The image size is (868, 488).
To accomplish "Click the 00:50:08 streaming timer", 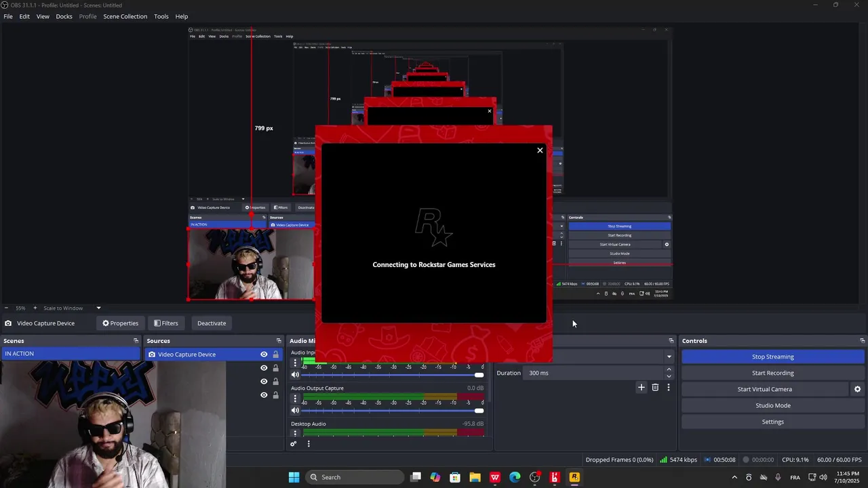I will (x=720, y=460).
